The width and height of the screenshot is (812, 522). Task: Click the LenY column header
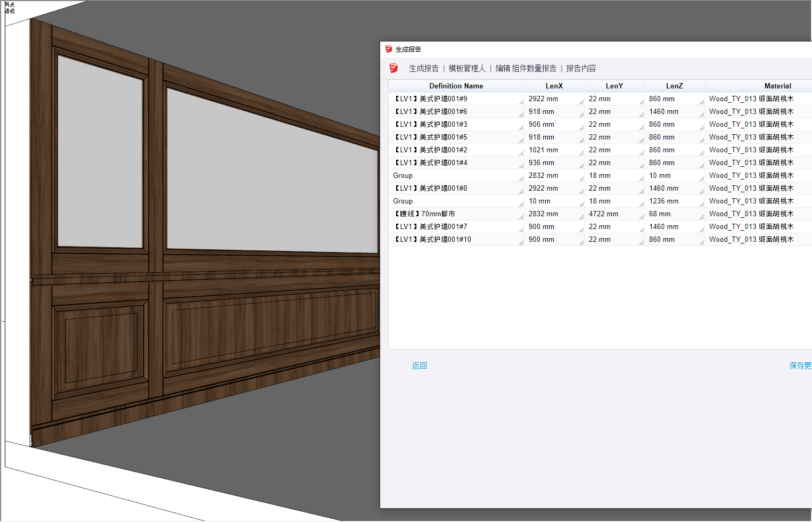click(x=614, y=86)
